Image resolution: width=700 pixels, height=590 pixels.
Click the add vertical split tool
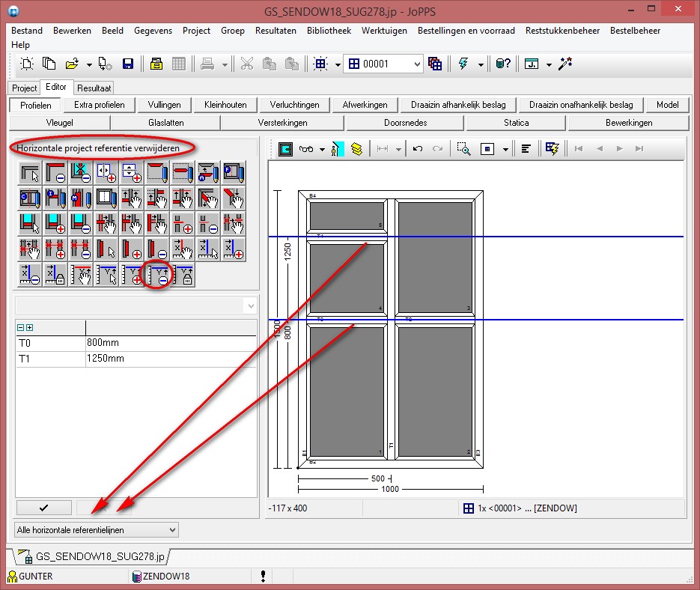tap(106, 172)
